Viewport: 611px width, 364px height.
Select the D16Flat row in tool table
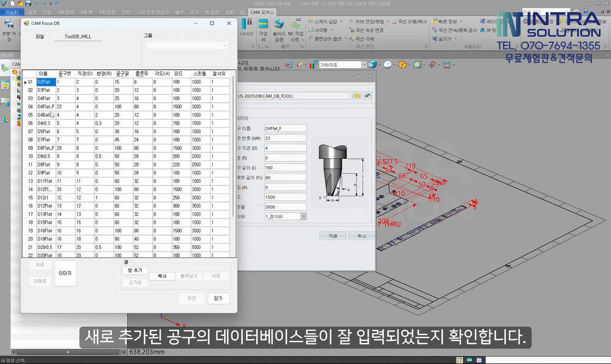coord(127,230)
